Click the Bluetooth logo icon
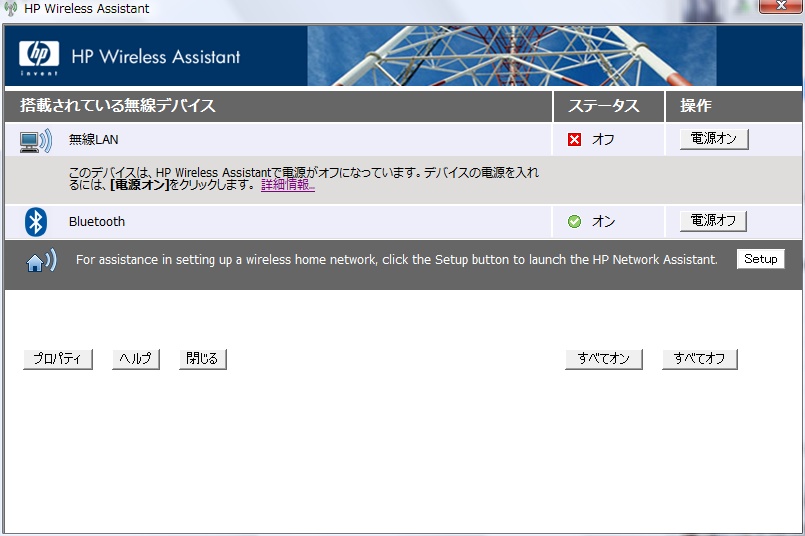Screen dimensions: 805x536 click(x=35, y=222)
